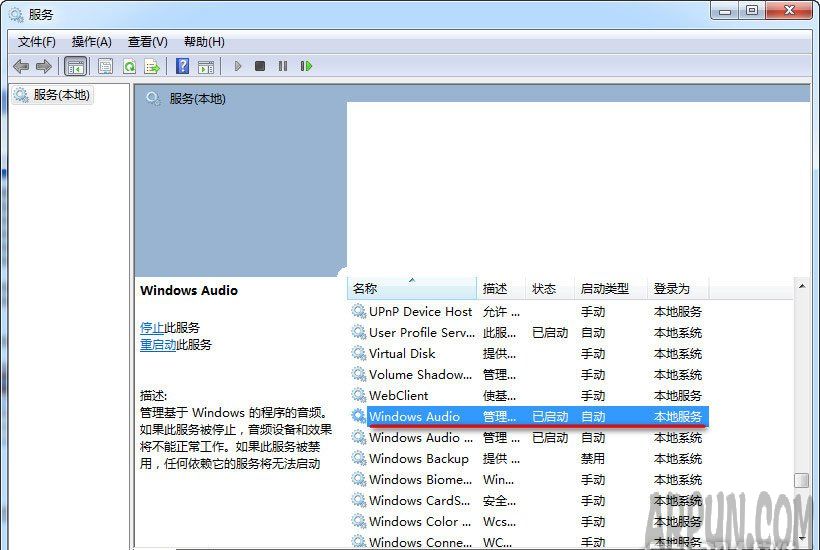The image size is (820, 550).
Task: Click the Export list toolbar icon
Action: pyautogui.click(x=152, y=66)
